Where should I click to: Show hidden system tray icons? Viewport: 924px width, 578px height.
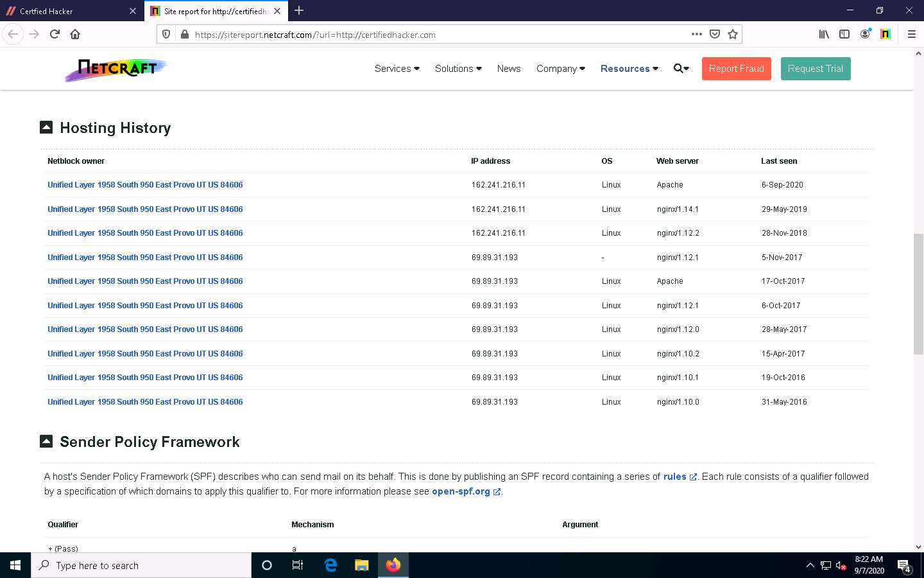tap(810, 565)
